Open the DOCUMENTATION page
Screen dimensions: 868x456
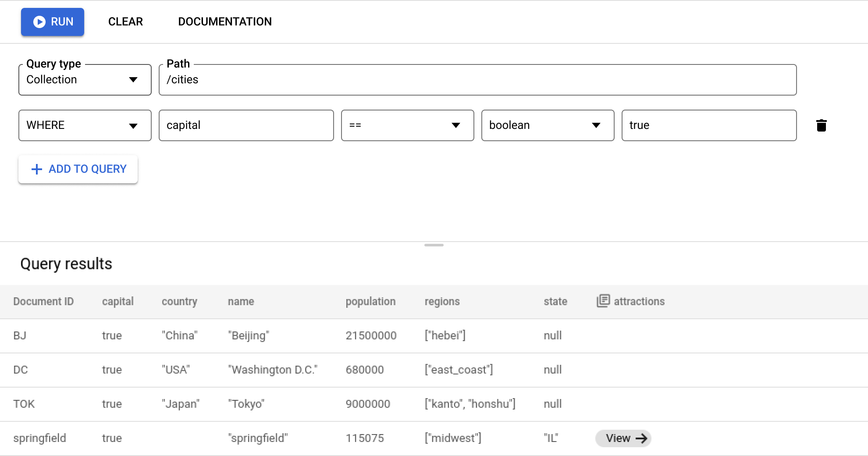tap(225, 21)
